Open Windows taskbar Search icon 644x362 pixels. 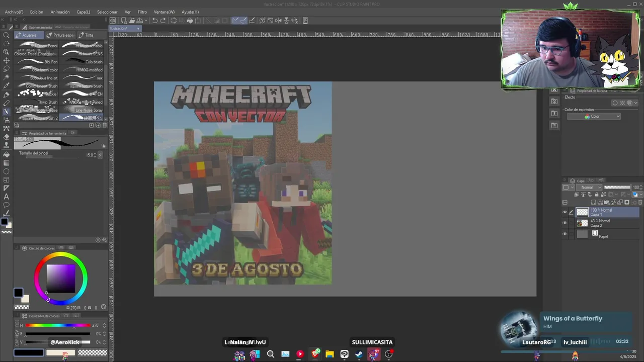pyautogui.click(x=270, y=354)
